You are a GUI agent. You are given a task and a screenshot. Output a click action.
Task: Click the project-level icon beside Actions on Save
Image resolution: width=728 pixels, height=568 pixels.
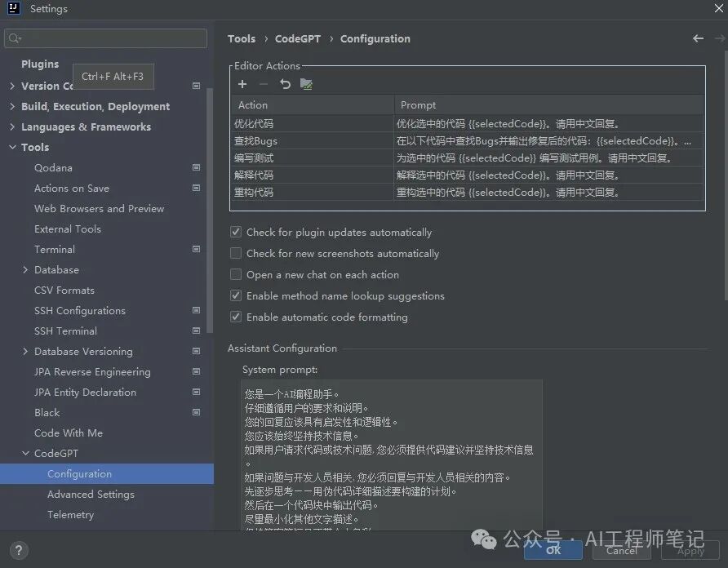[196, 188]
